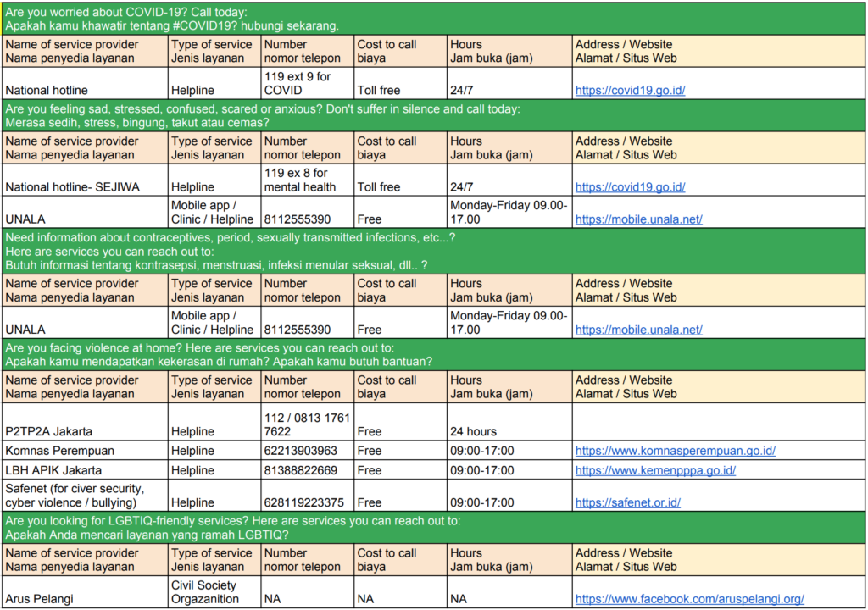The width and height of the screenshot is (868, 610).
Task: Select the '24 hours' cell for P2TP2A Jakarta
Action: [509, 422]
